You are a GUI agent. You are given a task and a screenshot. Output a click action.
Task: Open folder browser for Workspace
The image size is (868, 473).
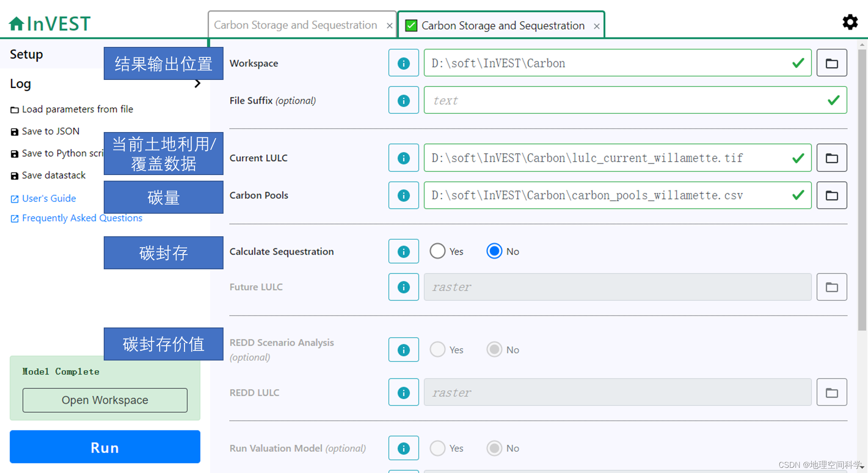(831, 63)
